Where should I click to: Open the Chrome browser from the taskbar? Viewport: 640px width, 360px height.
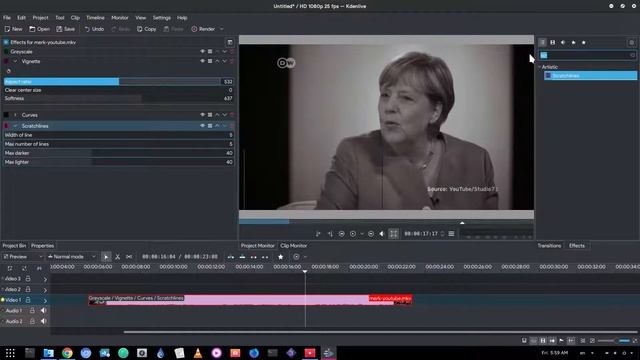tap(67, 353)
